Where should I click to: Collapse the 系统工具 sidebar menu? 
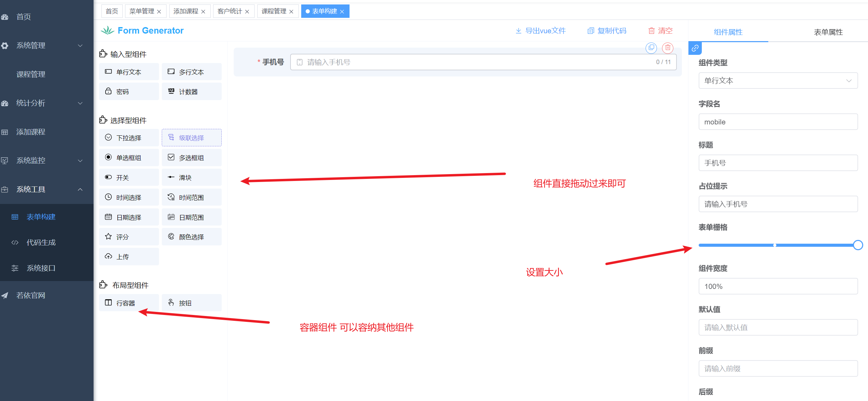point(47,190)
